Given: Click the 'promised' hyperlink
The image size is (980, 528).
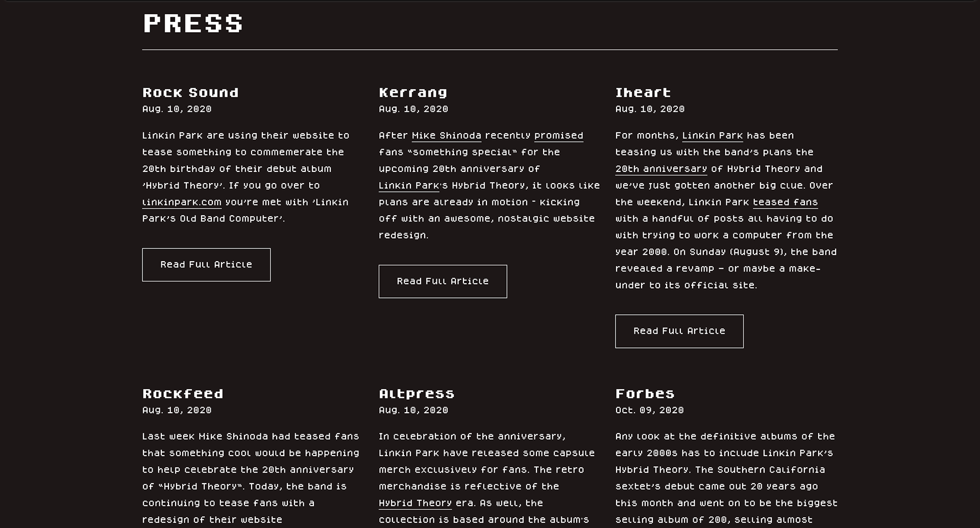Looking at the screenshot, I should point(558,136).
